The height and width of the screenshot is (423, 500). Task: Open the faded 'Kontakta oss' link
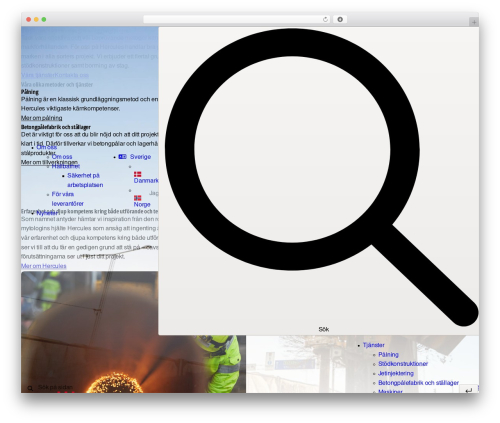pyautogui.click(x=71, y=75)
